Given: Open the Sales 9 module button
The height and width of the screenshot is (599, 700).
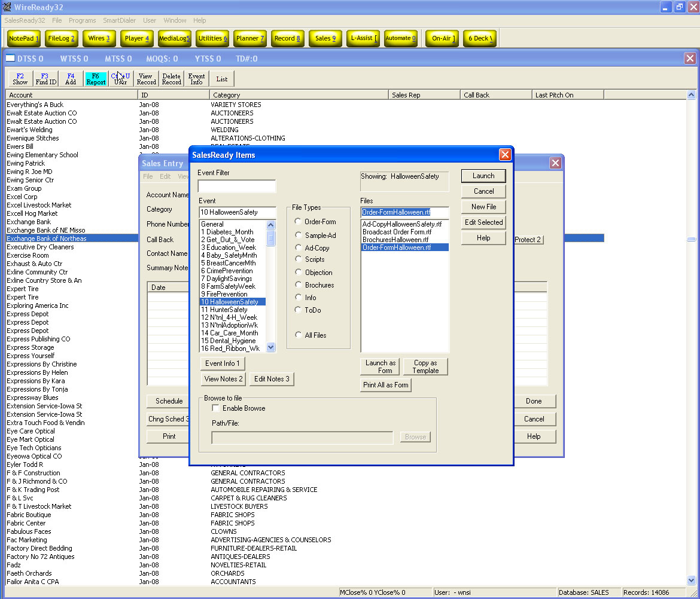Looking at the screenshot, I should [325, 38].
